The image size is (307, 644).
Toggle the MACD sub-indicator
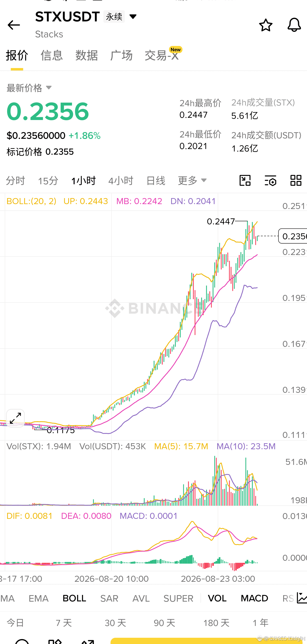[255, 598]
